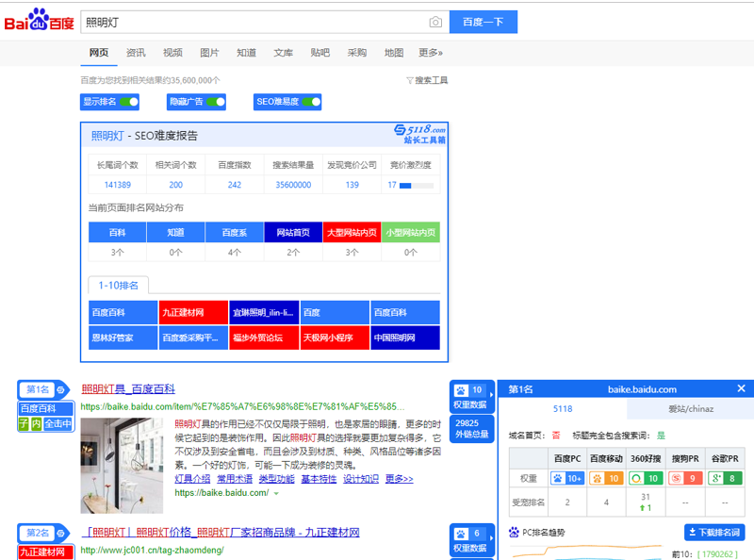The height and width of the screenshot is (560, 754).
Task: Click paw icon in 10 权重数据 box
Action: click(x=461, y=390)
